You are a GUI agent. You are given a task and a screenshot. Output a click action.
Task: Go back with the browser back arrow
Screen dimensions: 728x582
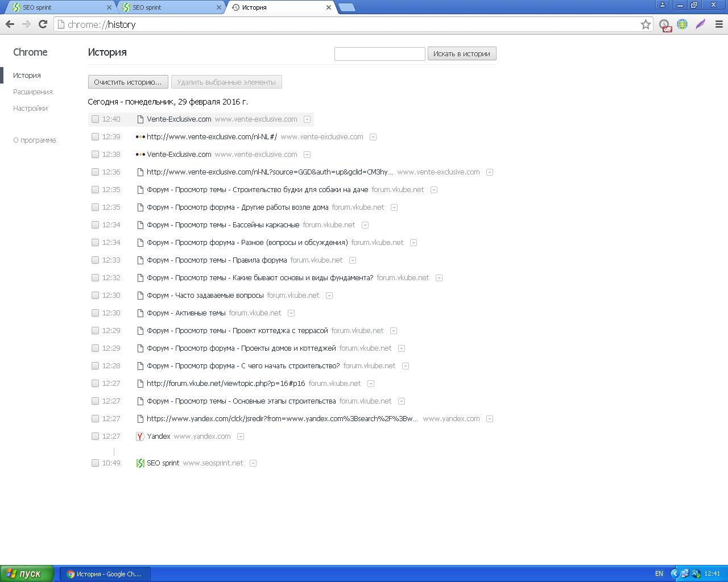pos(10,24)
